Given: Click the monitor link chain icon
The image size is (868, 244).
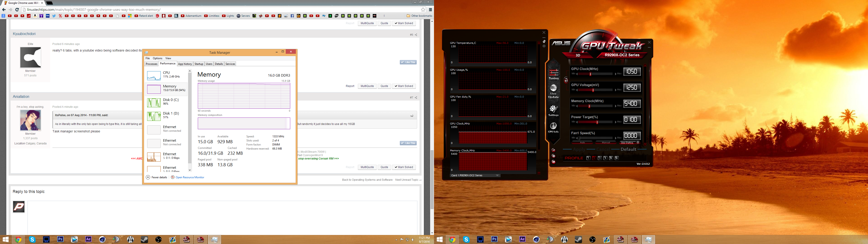Looking at the screenshot, I should (x=544, y=41).
